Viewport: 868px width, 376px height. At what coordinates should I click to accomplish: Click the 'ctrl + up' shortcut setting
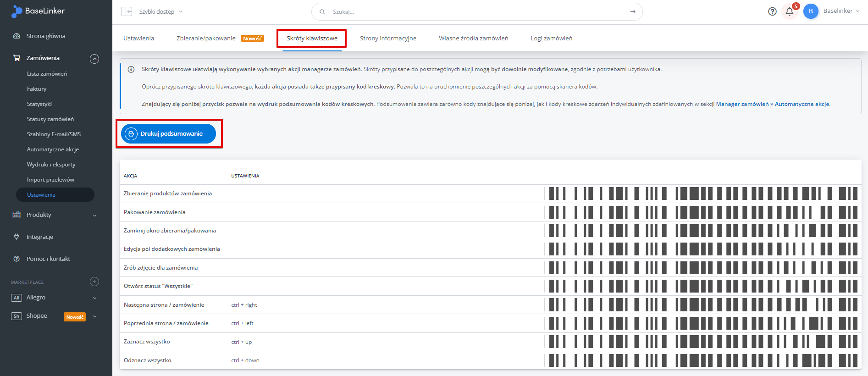coord(241,342)
